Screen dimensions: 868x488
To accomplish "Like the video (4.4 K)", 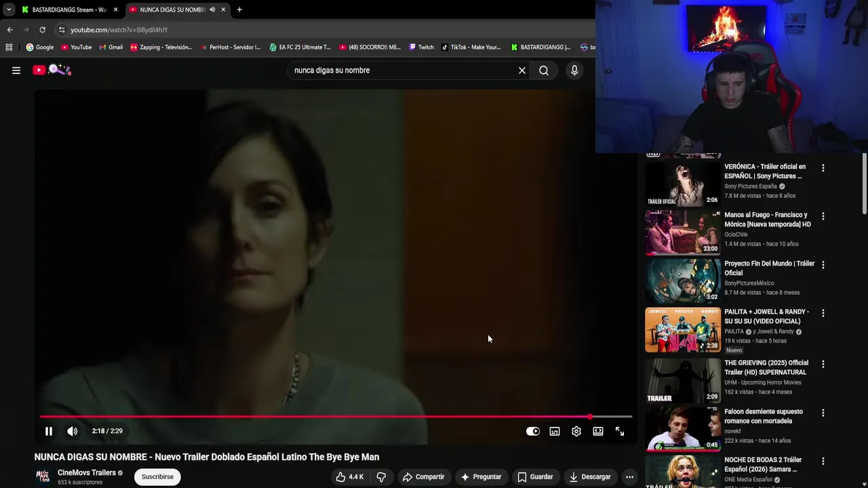I will (x=350, y=476).
